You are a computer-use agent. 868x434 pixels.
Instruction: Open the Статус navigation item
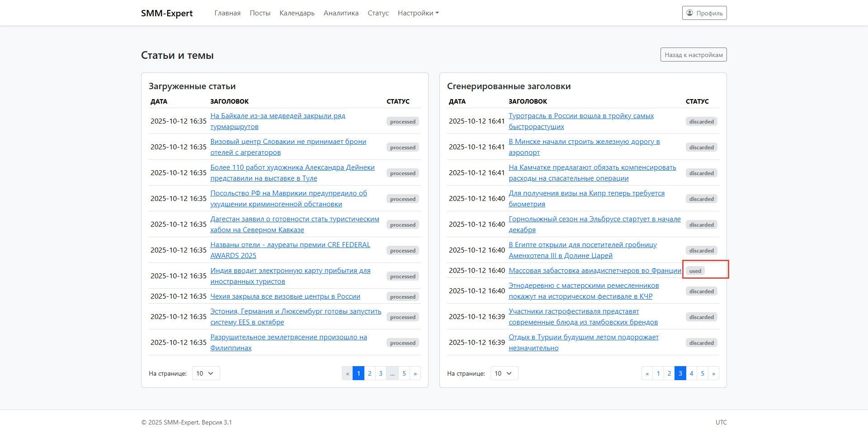pyautogui.click(x=378, y=13)
